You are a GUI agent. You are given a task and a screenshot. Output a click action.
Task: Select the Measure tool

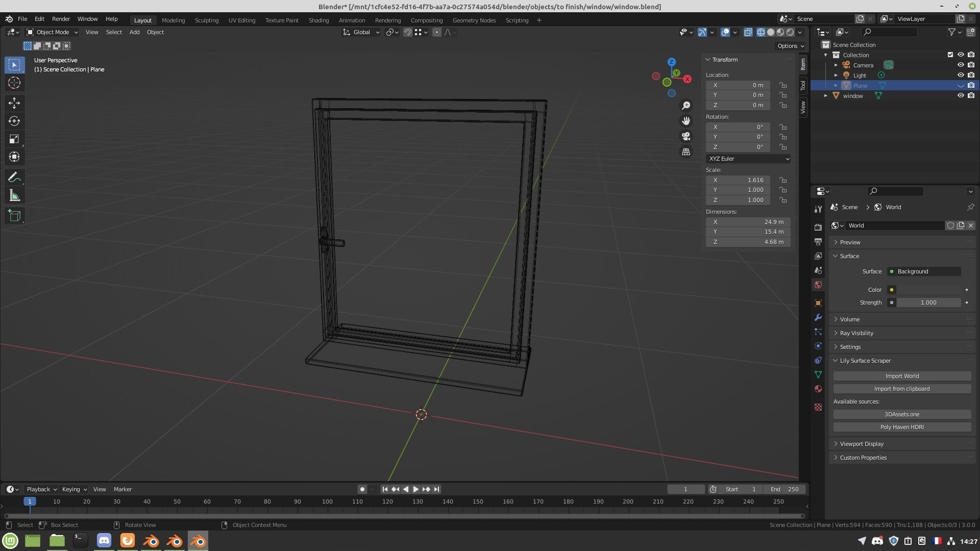pyautogui.click(x=14, y=196)
